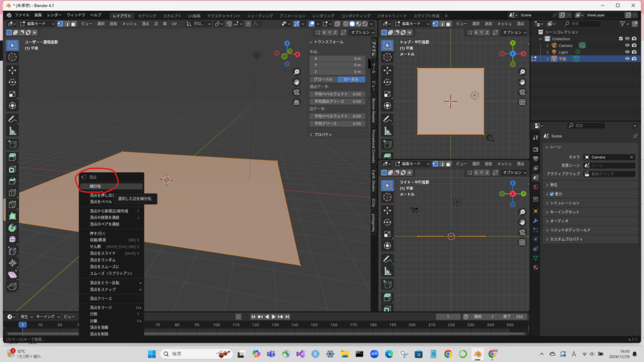Select 頂点をマージ in the context menu
Viewport: 644px width, 362px height.
tap(101, 307)
